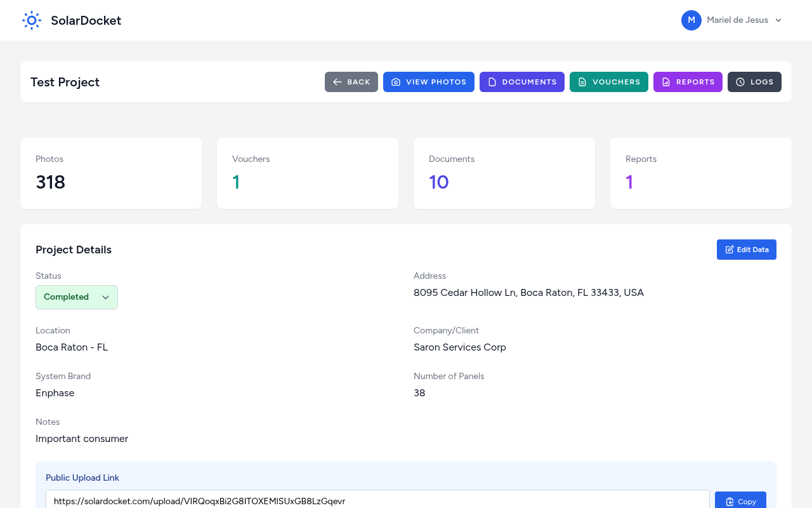Click the clock icon on the Logs button

(x=740, y=82)
